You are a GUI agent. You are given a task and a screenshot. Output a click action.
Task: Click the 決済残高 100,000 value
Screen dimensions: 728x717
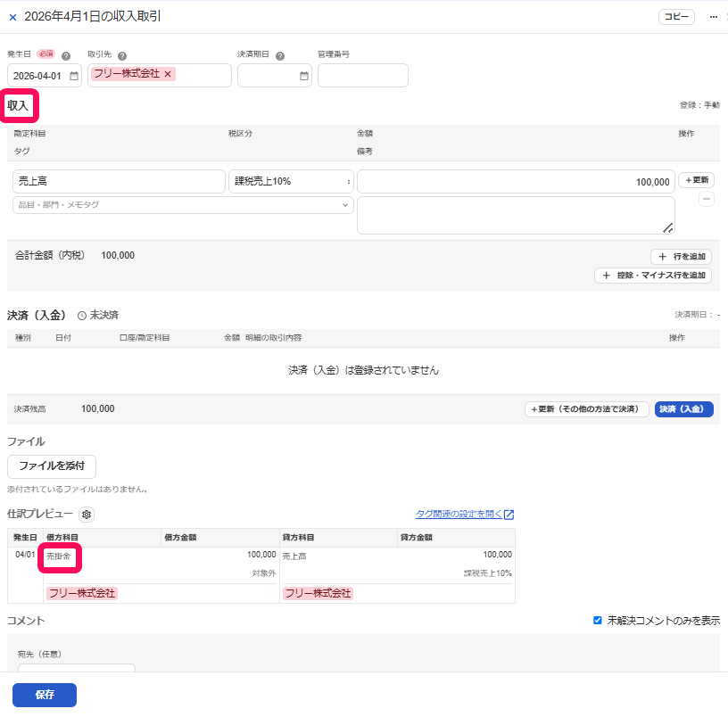tap(98, 408)
